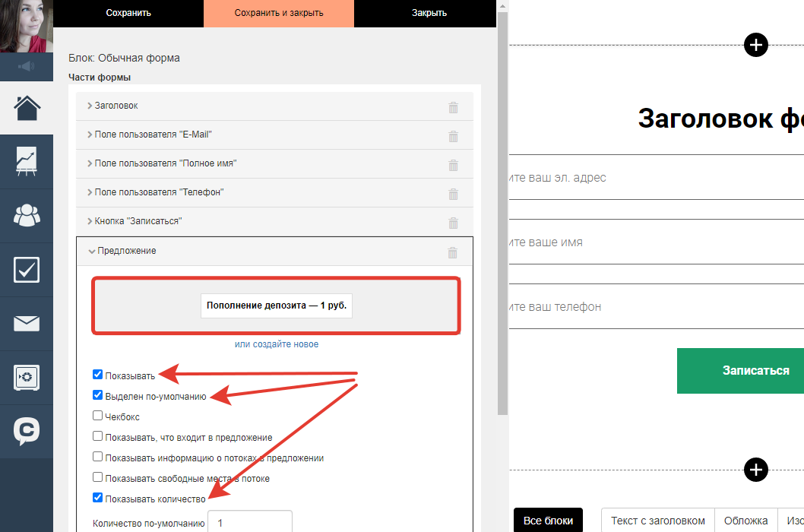Expand the Заголовок section
Screen dimensions: 804x532
[274, 106]
